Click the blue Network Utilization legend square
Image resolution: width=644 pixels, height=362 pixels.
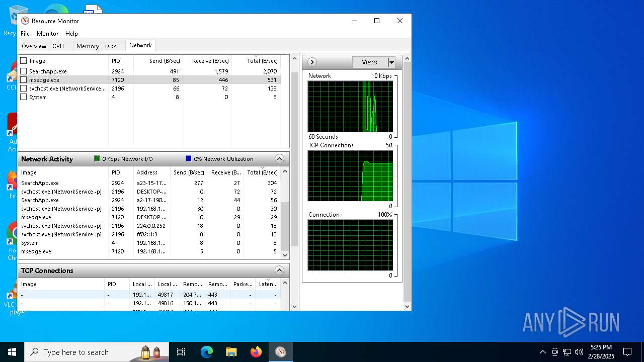189,159
